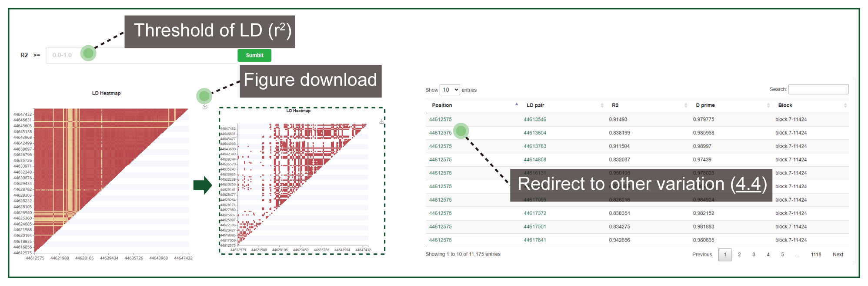Click the R2 threshold input field

[141, 55]
